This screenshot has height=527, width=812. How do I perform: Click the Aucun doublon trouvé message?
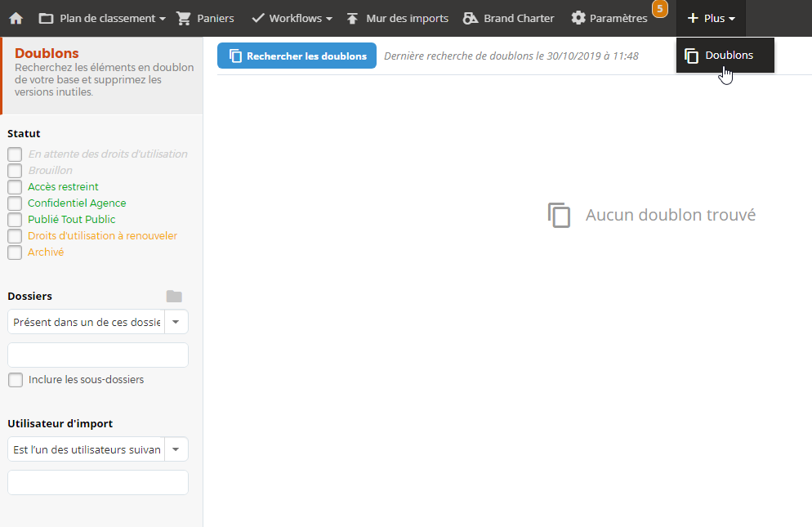point(671,215)
